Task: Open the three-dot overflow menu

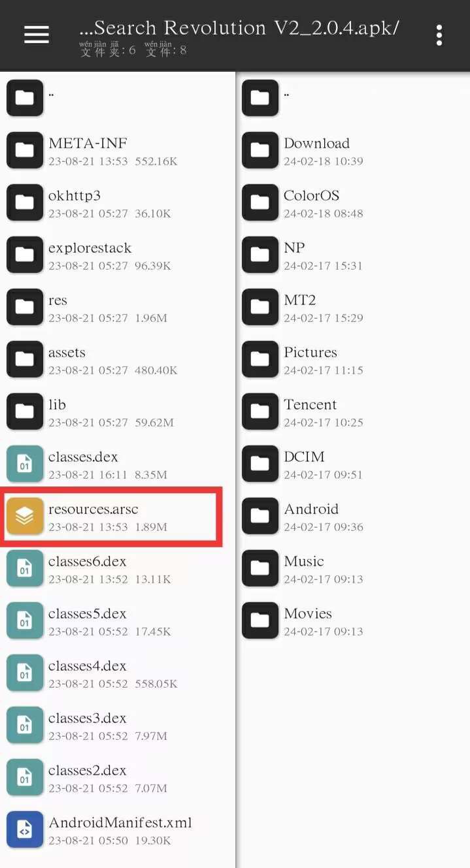Action: 439,35
